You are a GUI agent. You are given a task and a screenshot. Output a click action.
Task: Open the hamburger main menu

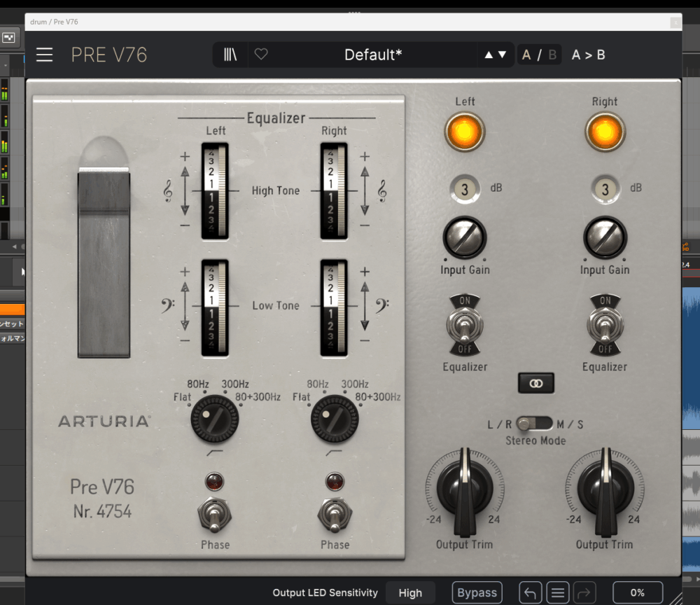coord(44,55)
